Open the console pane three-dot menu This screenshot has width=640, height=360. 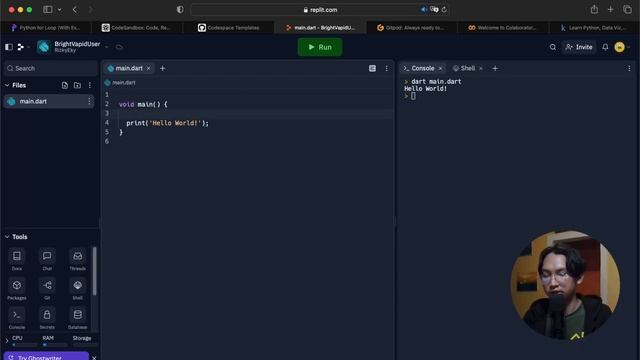coord(629,68)
